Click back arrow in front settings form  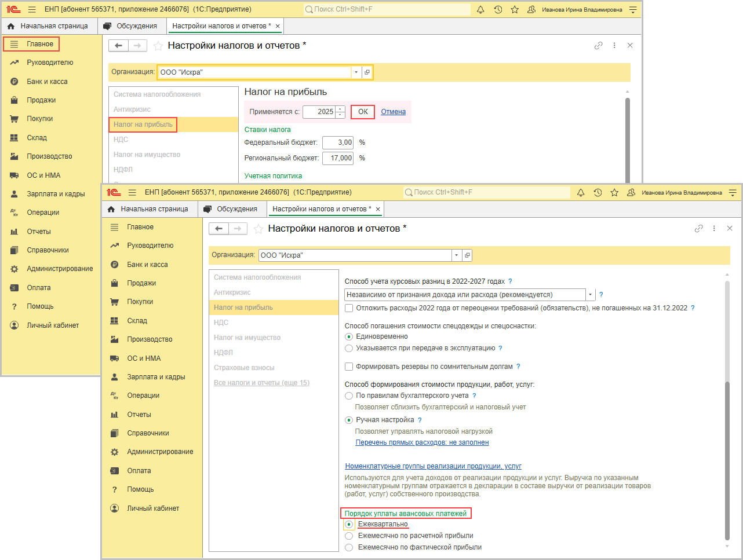point(219,229)
